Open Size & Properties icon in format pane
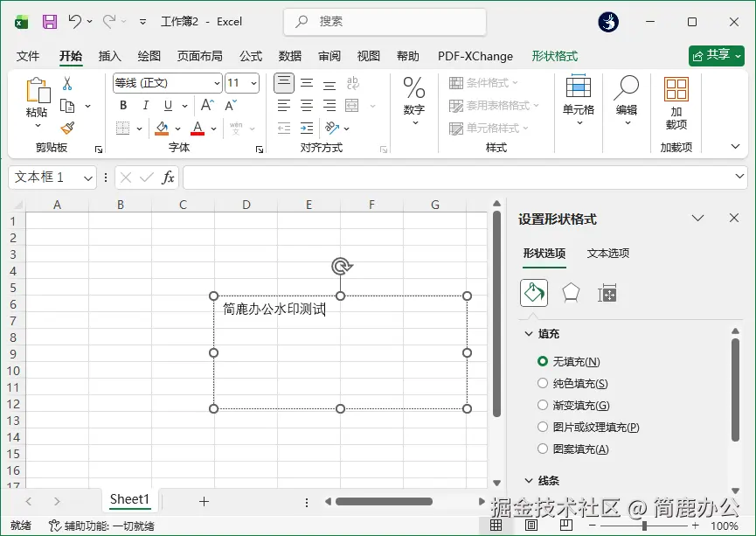756x536 pixels. [607, 294]
